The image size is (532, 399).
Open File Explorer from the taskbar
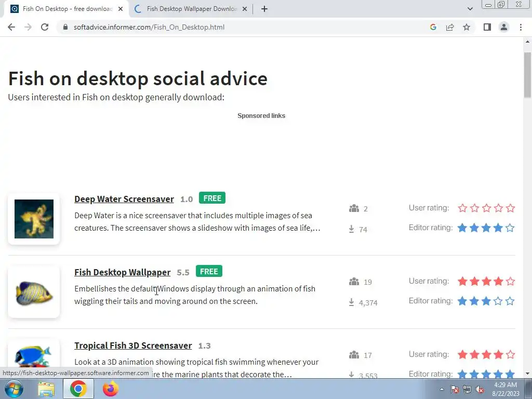coord(46,389)
